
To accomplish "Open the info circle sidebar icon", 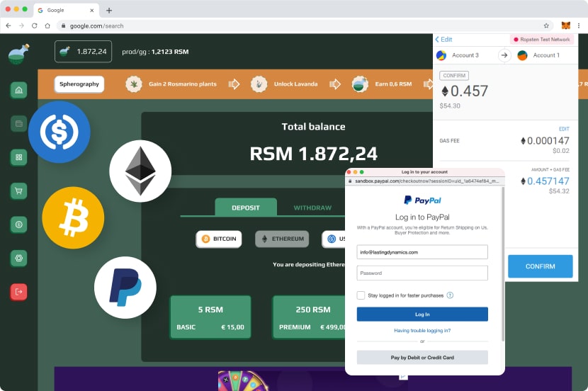I will tap(18, 225).
